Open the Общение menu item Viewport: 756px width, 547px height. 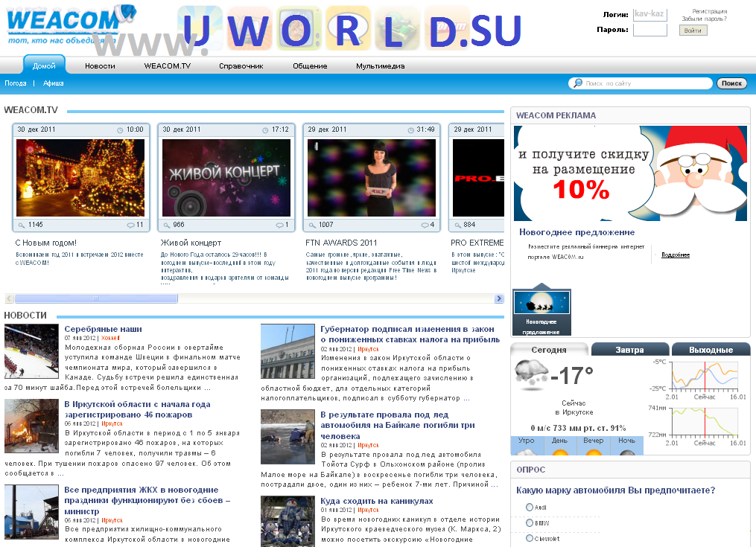(310, 66)
